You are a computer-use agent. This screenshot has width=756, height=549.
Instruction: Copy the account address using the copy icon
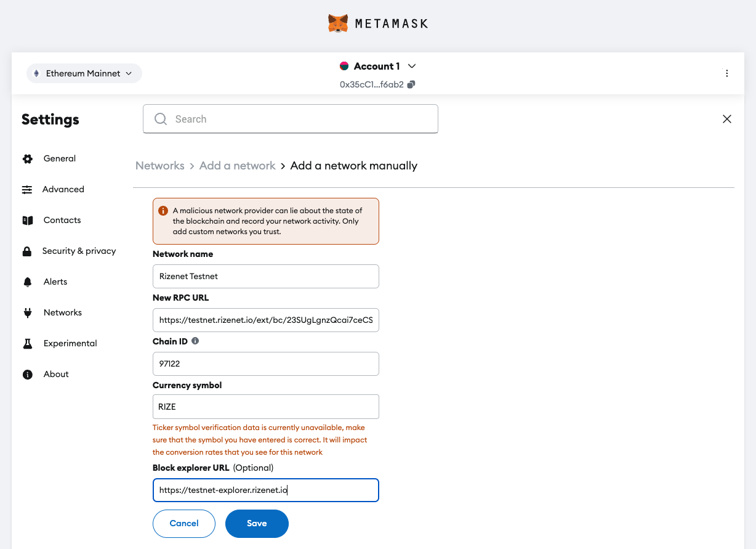coord(411,84)
